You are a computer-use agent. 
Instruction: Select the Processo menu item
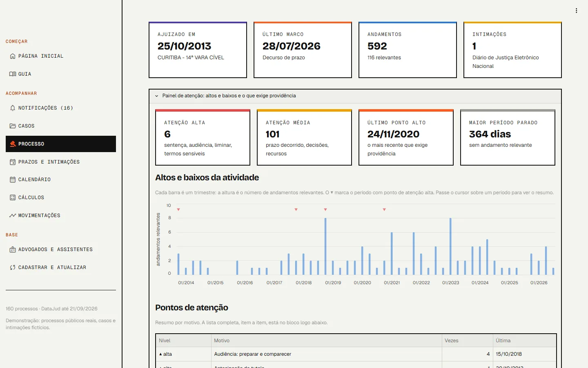point(61,144)
